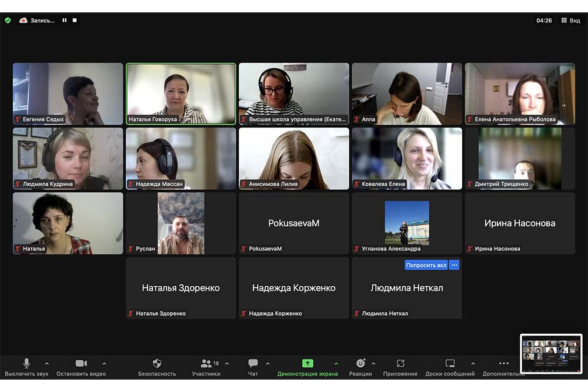Open three-dot options on Людмила Неткал tile
The height and width of the screenshot is (392, 588).
pos(454,265)
